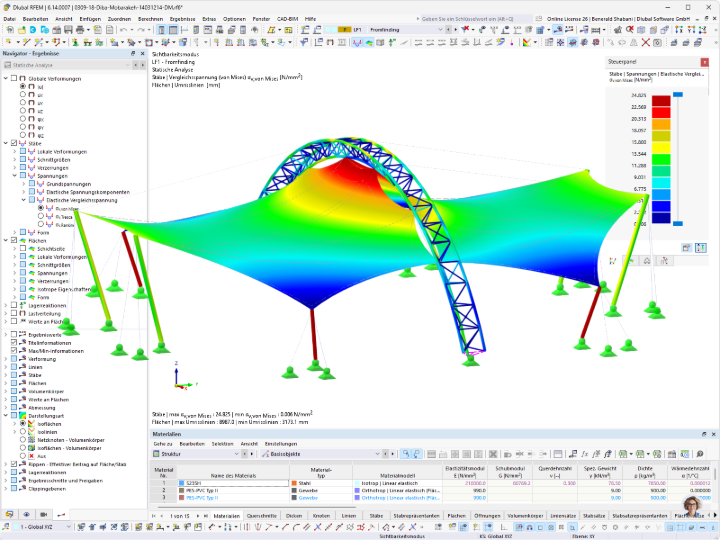This screenshot has width=720, height=540.
Task: Switch to the Knoten table tab
Action: (321, 516)
